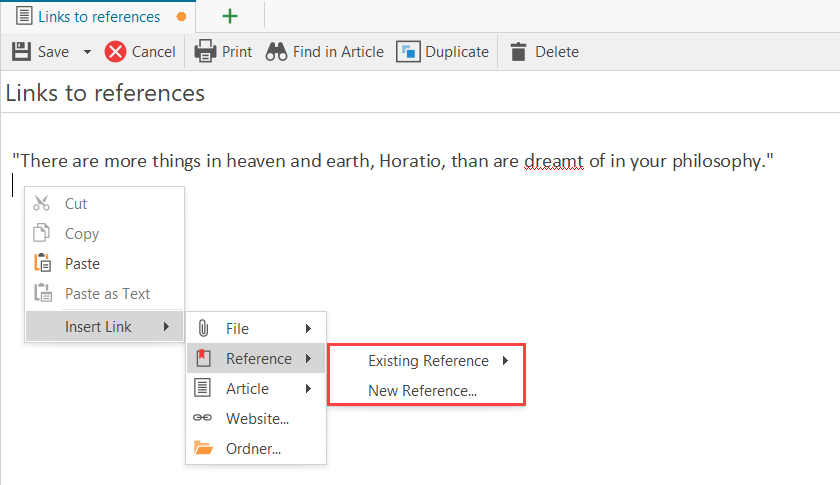Open Find in Article binoculars icon
The image size is (840, 485).
click(x=277, y=51)
